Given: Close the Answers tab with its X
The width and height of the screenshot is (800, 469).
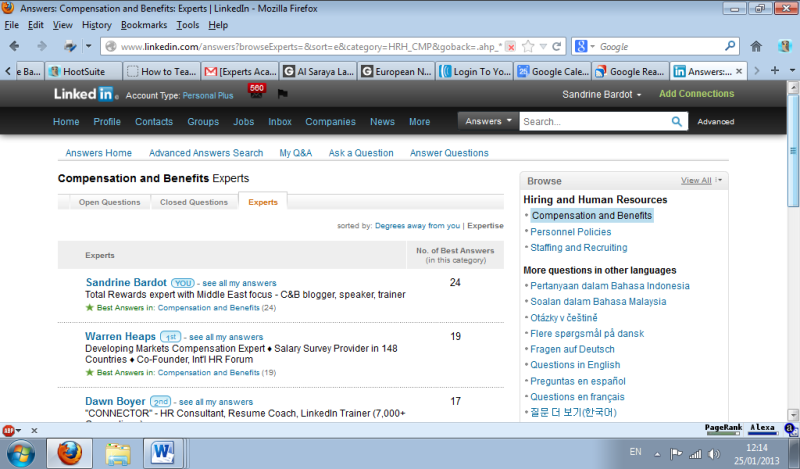Looking at the screenshot, I should [738, 71].
